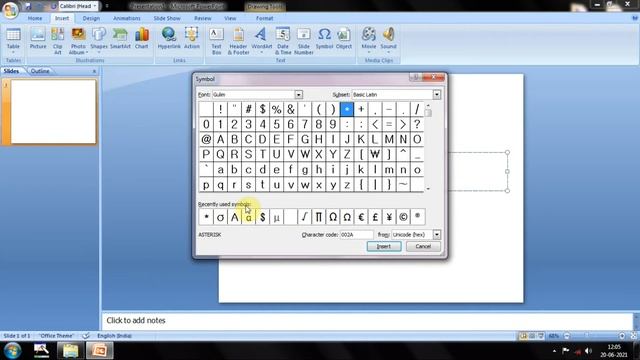Click the Insert button in Symbol dialog
This screenshot has width=640, height=360.
click(x=384, y=247)
